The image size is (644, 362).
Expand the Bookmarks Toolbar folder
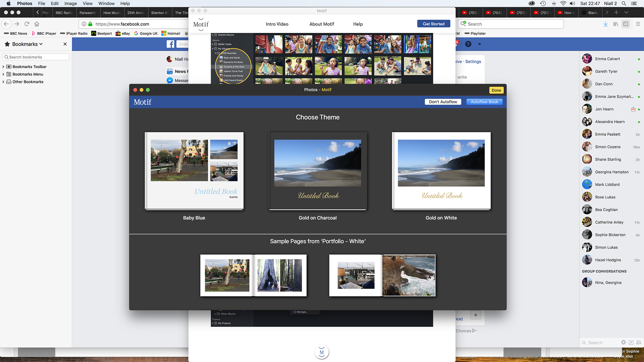[3, 67]
